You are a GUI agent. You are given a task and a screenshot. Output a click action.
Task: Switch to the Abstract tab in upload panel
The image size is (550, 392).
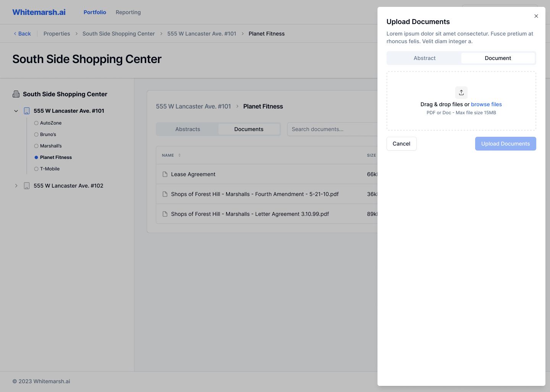click(x=424, y=58)
